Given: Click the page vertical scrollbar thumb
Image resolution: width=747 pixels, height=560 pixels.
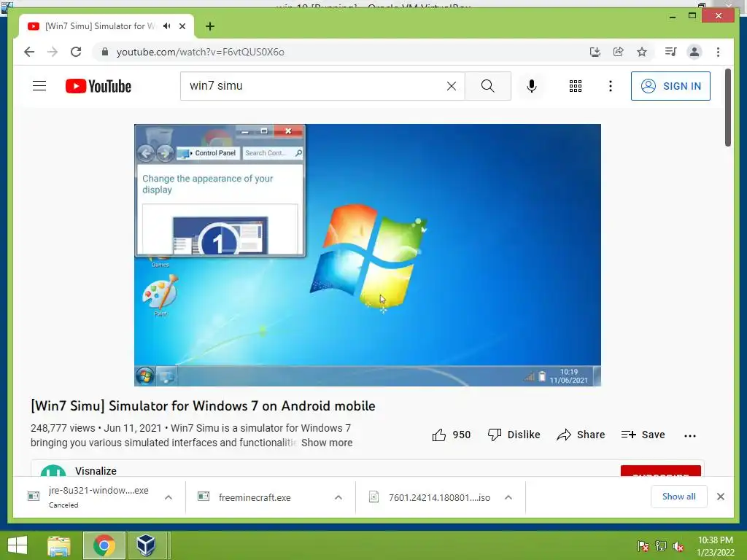Looking at the screenshot, I should tap(728, 107).
